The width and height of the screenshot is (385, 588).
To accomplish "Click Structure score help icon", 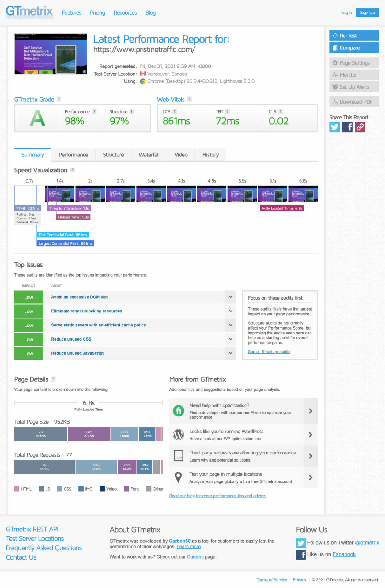I will click(x=132, y=112).
